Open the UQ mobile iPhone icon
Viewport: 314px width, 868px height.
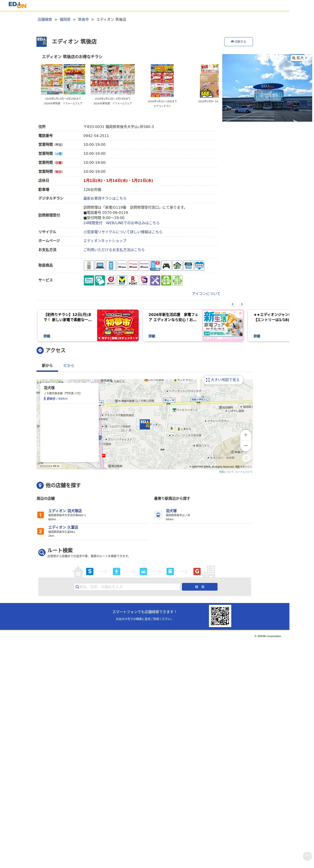point(144,265)
